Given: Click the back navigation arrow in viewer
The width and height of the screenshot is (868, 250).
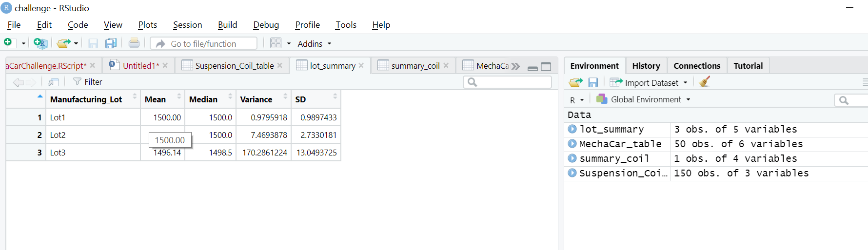Looking at the screenshot, I should 19,82.
